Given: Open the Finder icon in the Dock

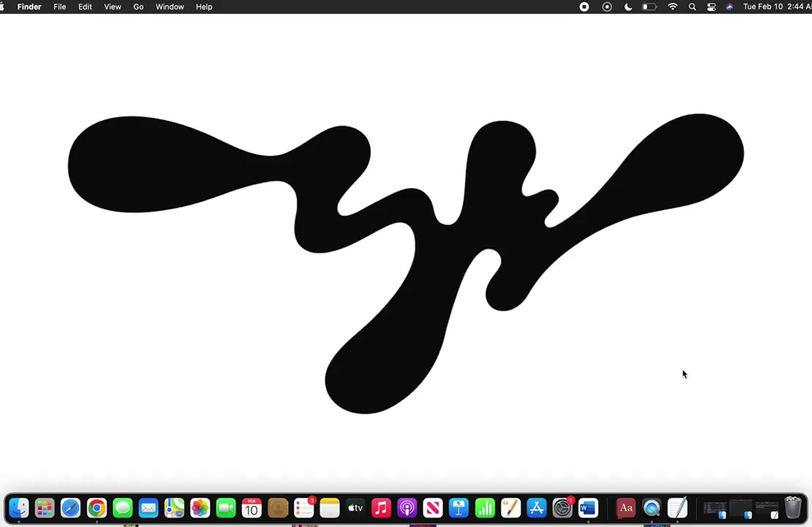Looking at the screenshot, I should pos(19,508).
